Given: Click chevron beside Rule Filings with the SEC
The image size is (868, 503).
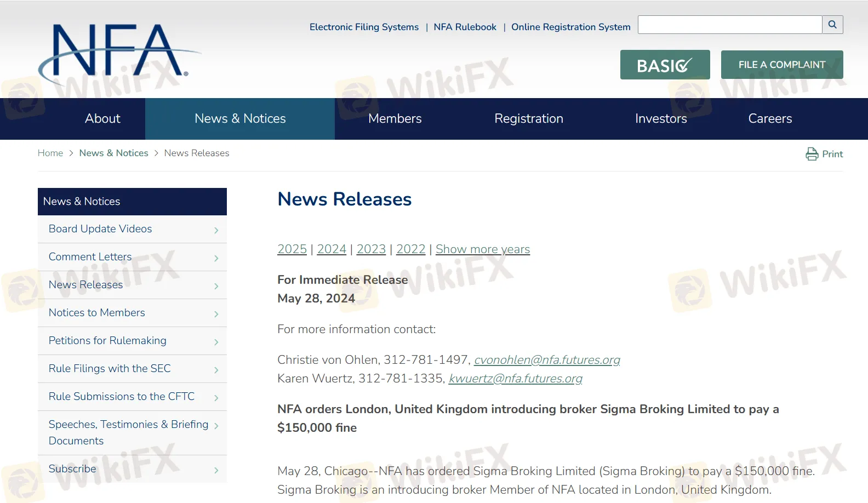Looking at the screenshot, I should (216, 370).
